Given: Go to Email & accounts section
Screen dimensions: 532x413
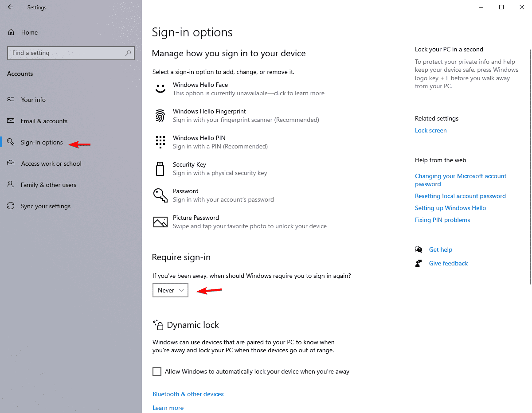Looking at the screenshot, I should pos(44,121).
